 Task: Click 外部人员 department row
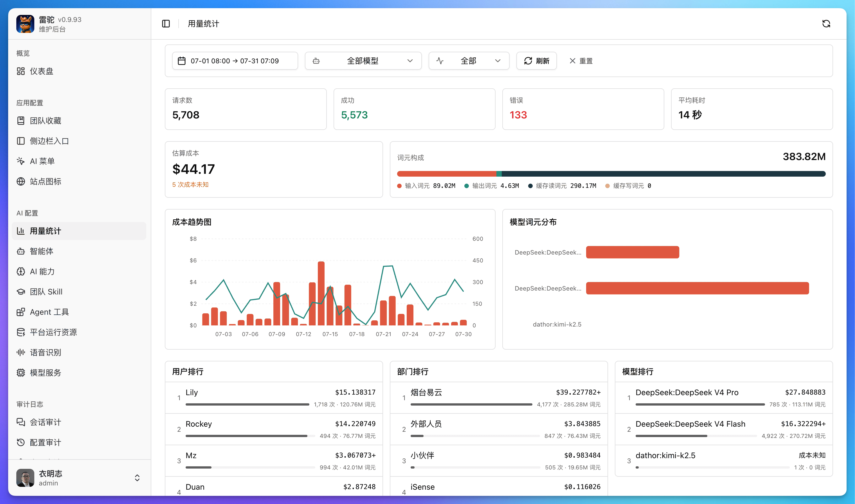(x=499, y=429)
